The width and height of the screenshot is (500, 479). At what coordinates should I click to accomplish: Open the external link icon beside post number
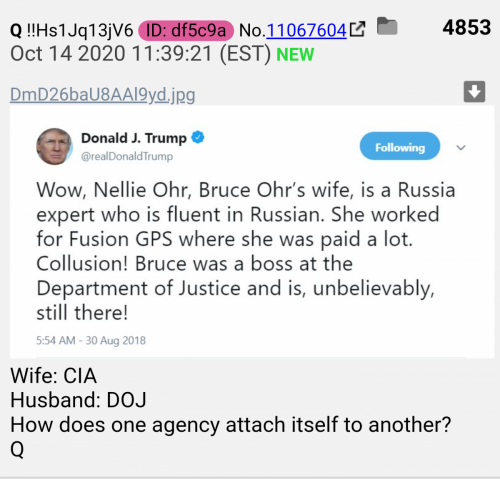coord(357,29)
